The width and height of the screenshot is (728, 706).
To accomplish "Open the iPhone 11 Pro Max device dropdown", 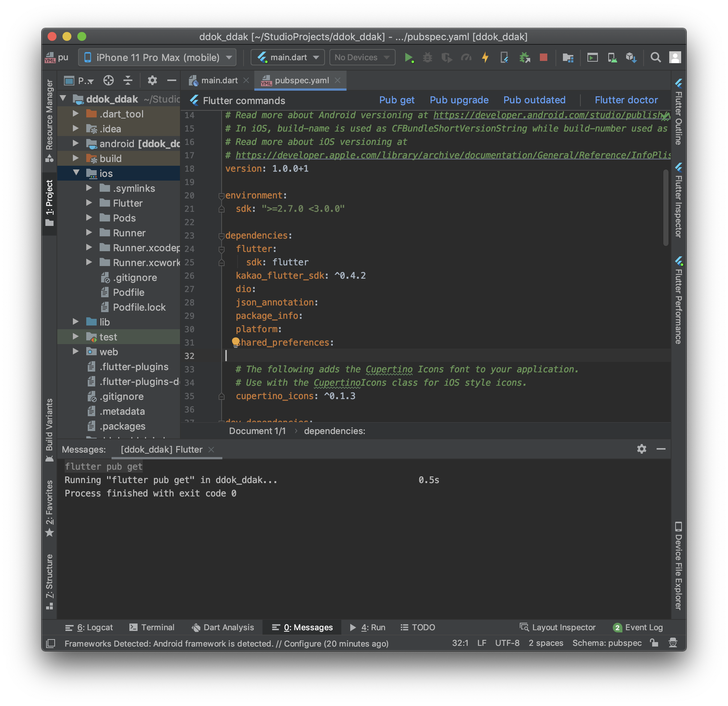I will coord(157,58).
